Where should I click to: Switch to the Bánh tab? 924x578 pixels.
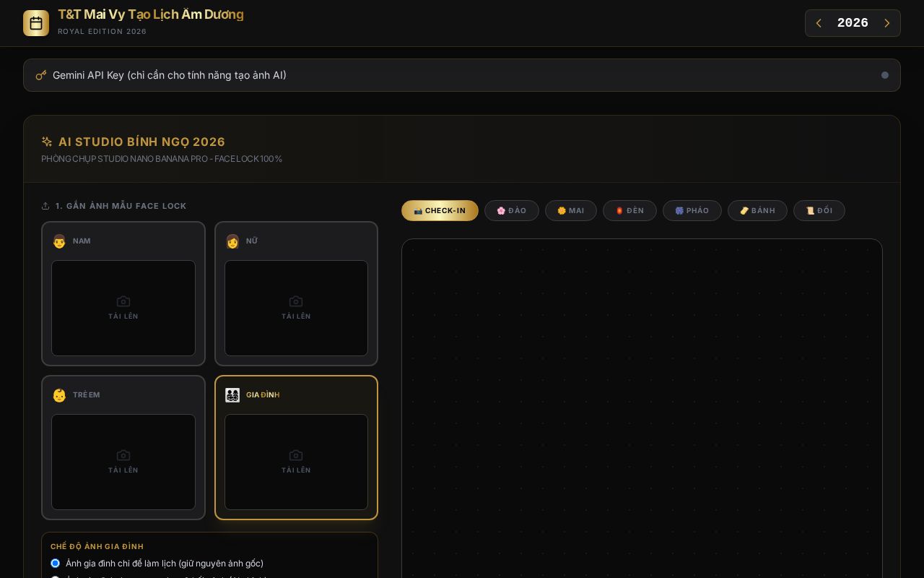pyautogui.click(x=757, y=210)
